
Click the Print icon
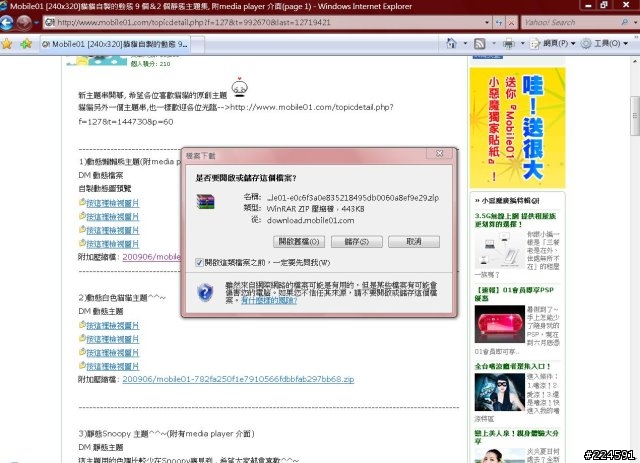coord(509,43)
